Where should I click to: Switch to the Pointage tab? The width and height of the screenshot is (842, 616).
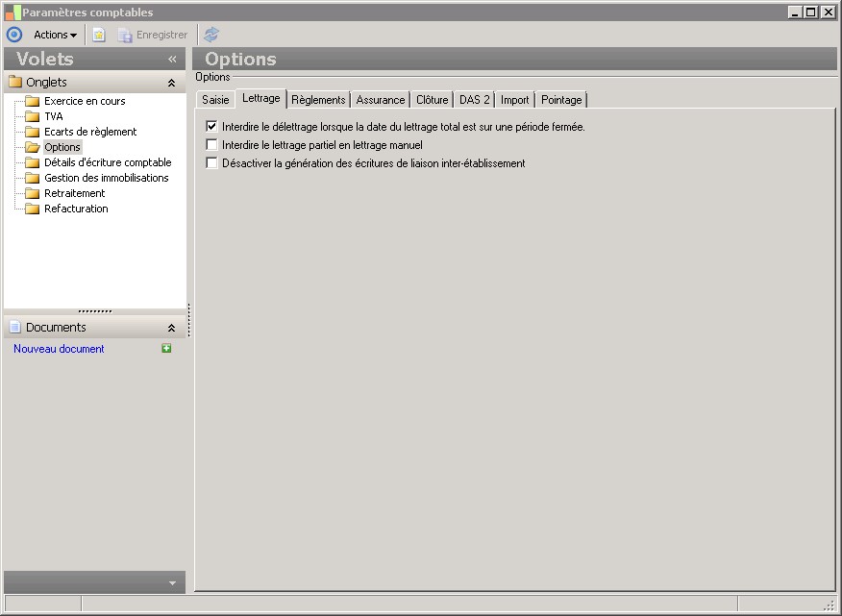pos(561,100)
